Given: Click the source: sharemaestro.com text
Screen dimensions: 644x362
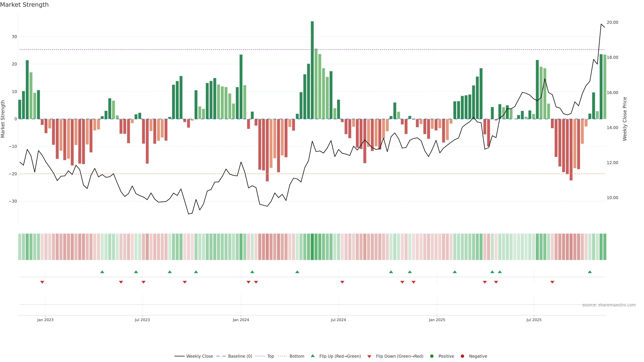Looking at the screenshot, I should [x=609, y=305].
